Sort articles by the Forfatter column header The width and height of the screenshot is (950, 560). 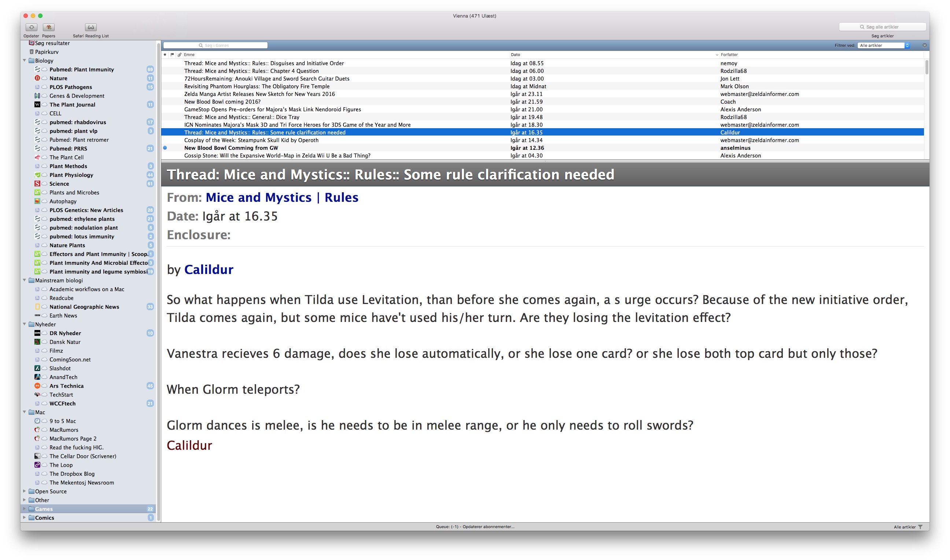pyautogui.click(x=729, y=55)
